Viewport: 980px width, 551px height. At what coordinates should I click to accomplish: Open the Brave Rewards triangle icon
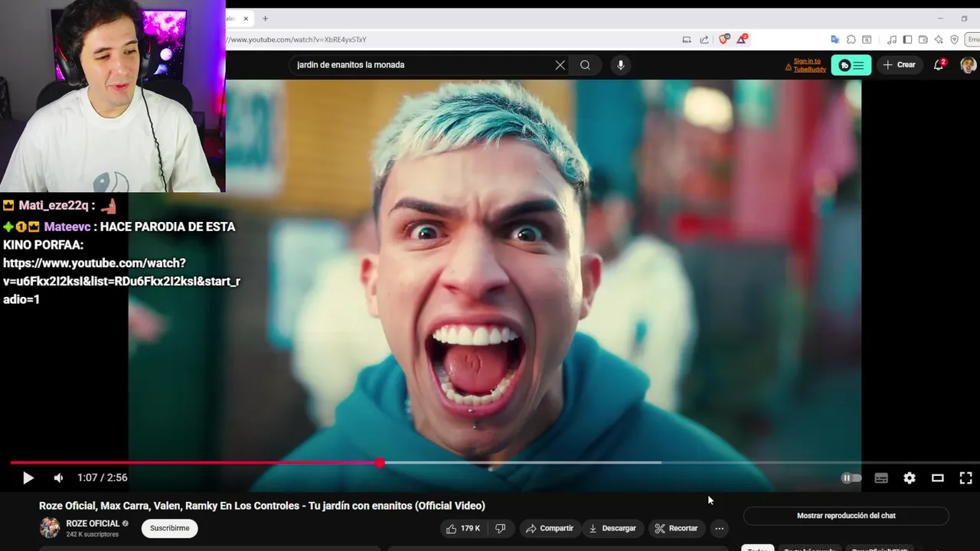click(x=741, y=39)
